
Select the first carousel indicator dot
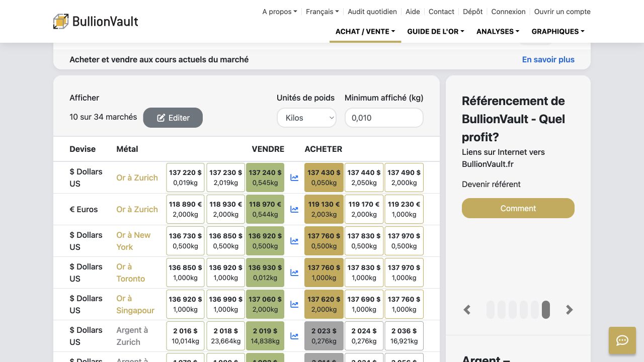tap(491, 310)
